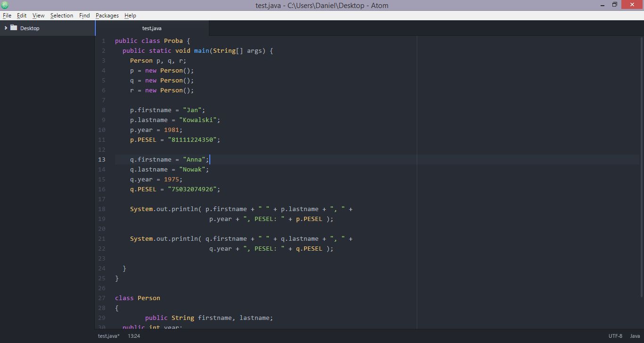This screenshot has width=644, height=343.
Task: Click the Atom app icon in title bar
Action: tap(5, 5)
